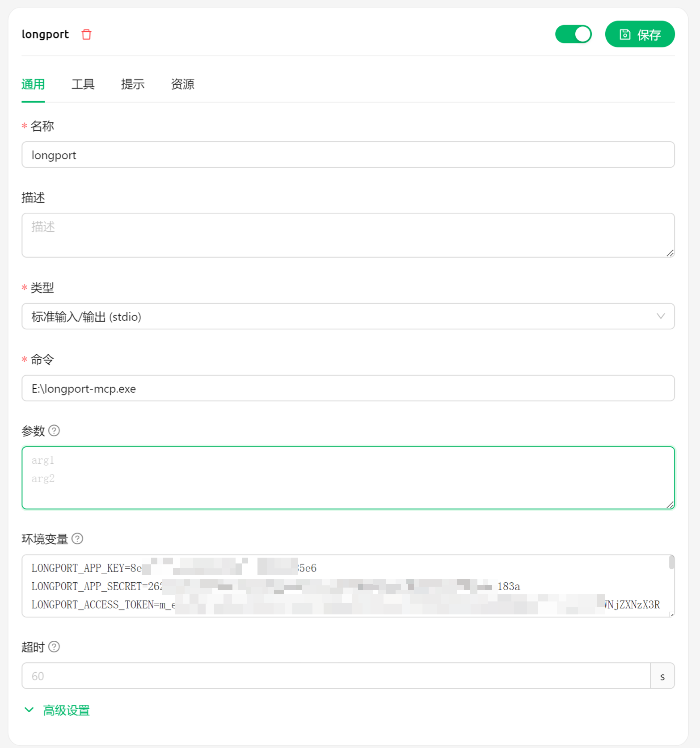Toggle the longport server enable switch
700x748 pixels.
pos(573,34)
